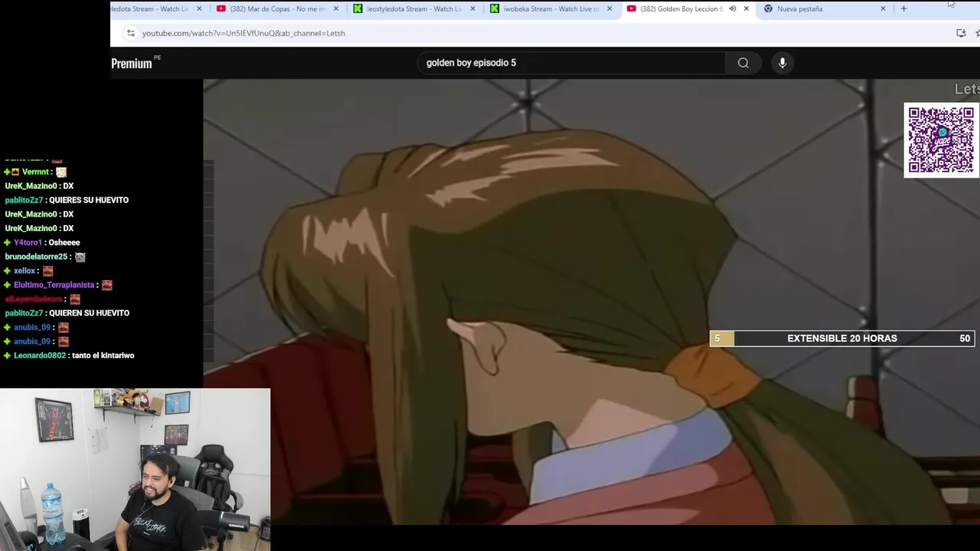This screenshot has height=551, width=980.
Task: Close the leostyledota Stream tab
Action: pyautogui.click(x=472, y=8)
